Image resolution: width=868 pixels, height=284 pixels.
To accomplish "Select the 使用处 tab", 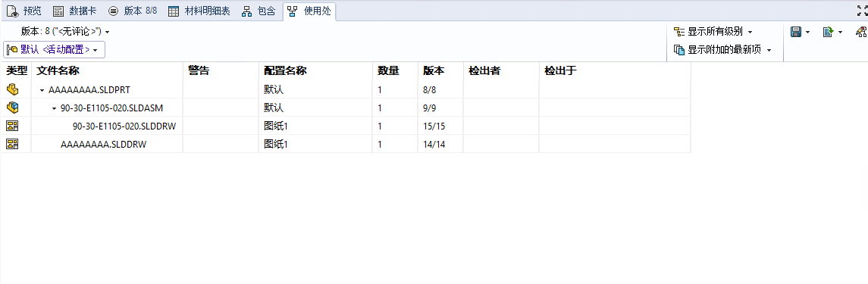I will click(x=309, y=11).
